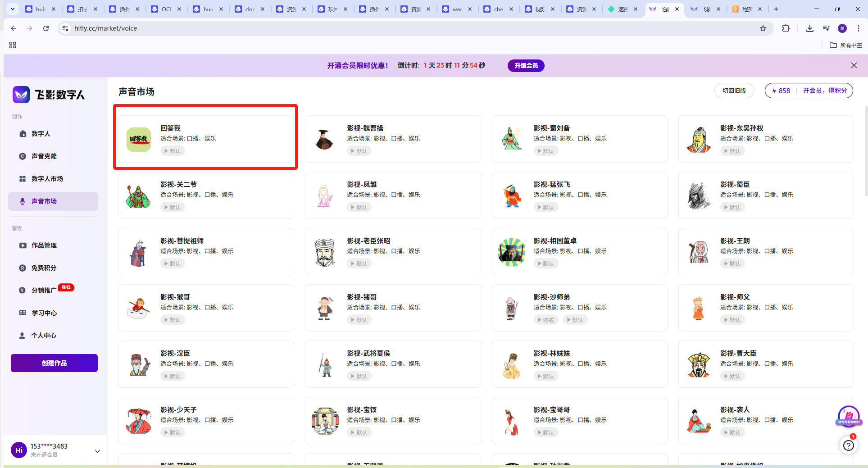868x468 pixels.
Task: Expand the account menu chevron beside 153****3483
Action: point(97,451)
